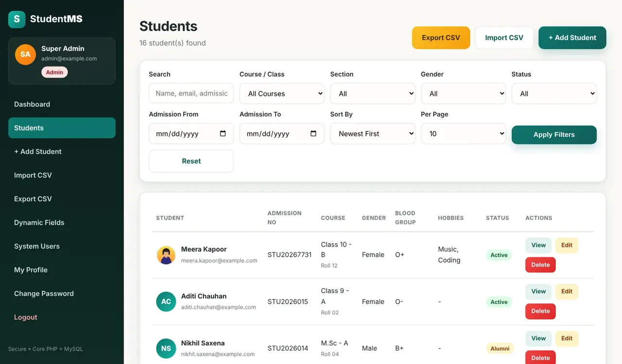Click the + Add Student header button

point(572,38)
